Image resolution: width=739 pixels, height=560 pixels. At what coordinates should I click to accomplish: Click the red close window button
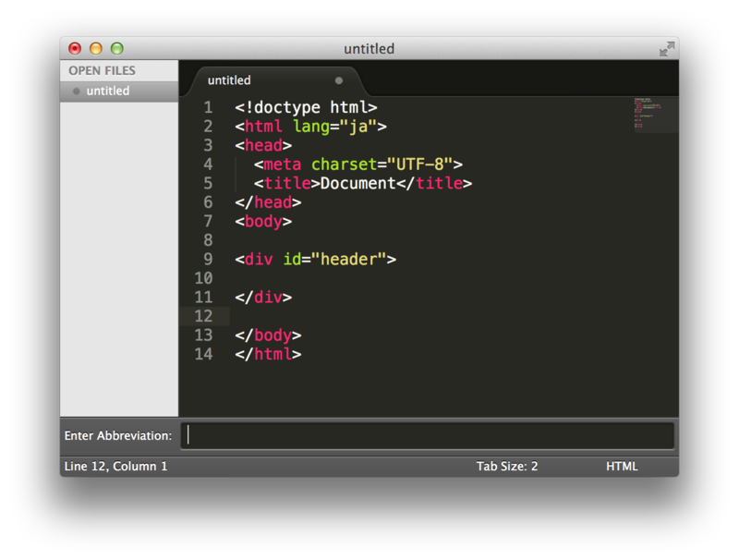pyautogui.click(x=75, y=49)
